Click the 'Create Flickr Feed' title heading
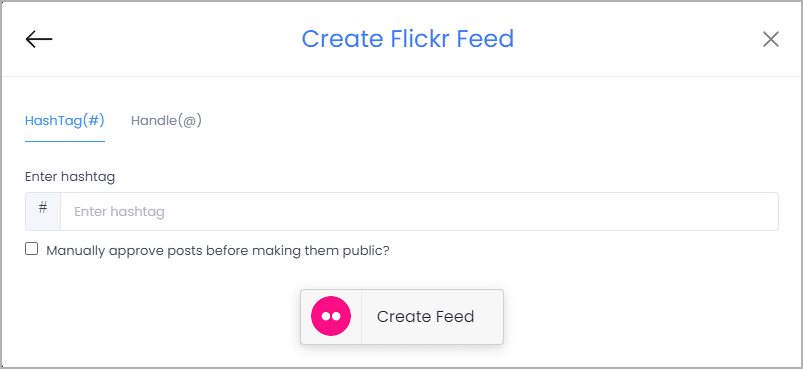This screenshot has width=803, height=369. tap(408, 39)
